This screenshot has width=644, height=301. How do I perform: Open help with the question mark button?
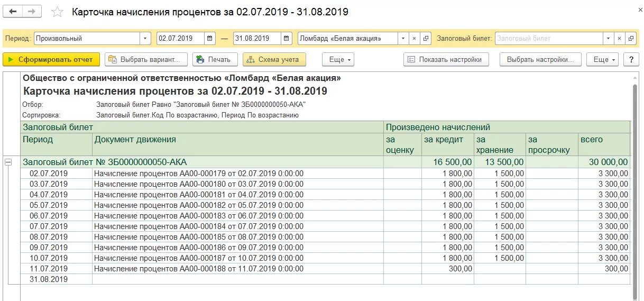pos(631,60)
